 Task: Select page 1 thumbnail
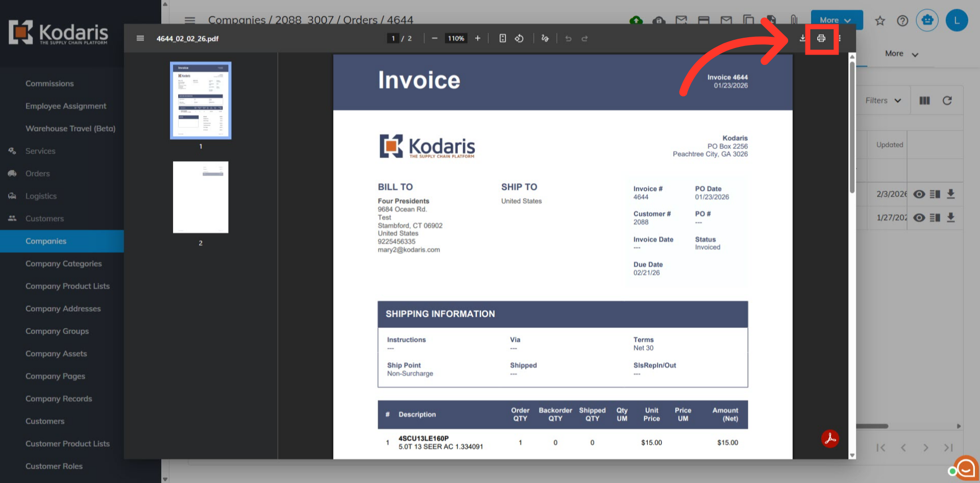[201, 100]
